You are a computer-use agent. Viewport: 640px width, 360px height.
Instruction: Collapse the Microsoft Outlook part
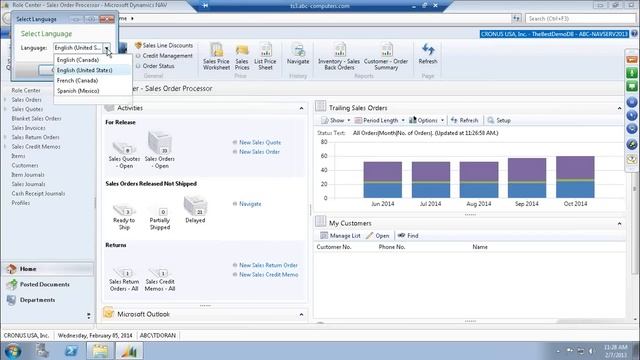(x=301, y=315)
